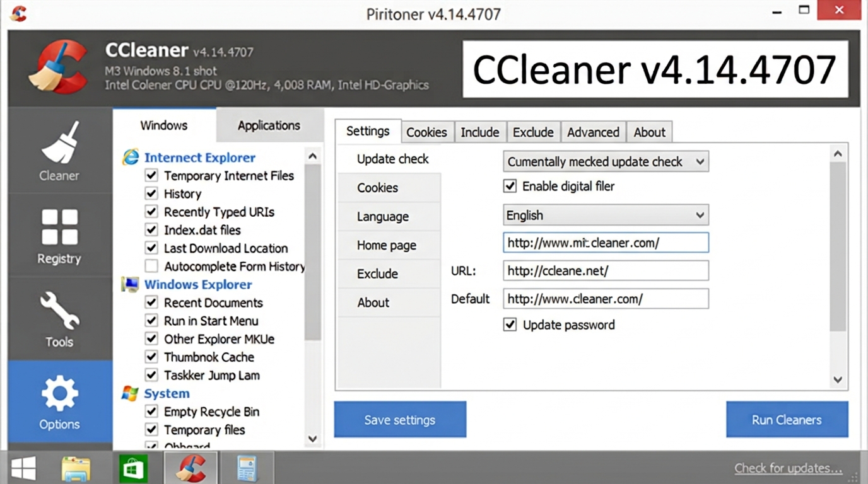The image size is (868, 484).
Task: Toggle Last Download Location checkbox
Action: click(x=151, y=248)
